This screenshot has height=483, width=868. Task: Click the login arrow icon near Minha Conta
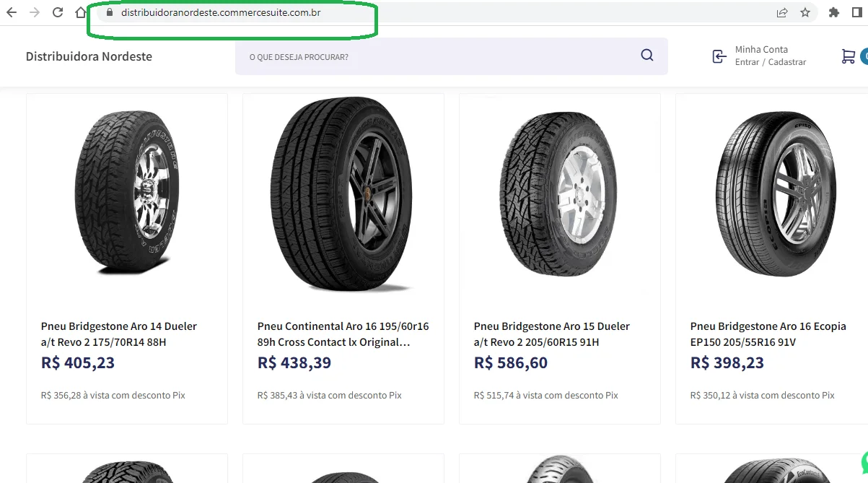coord(719,56)
